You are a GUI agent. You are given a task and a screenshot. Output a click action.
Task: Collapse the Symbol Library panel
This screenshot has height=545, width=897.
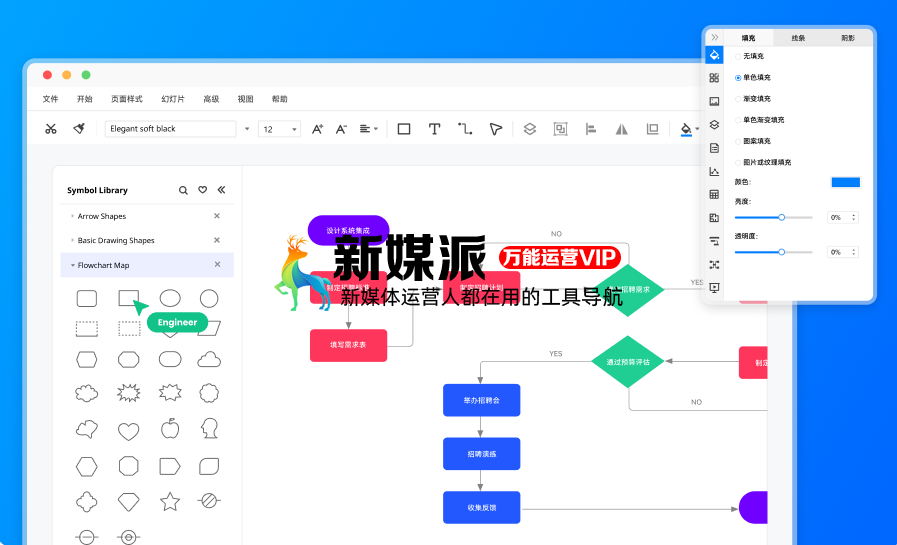click(221, 190)
